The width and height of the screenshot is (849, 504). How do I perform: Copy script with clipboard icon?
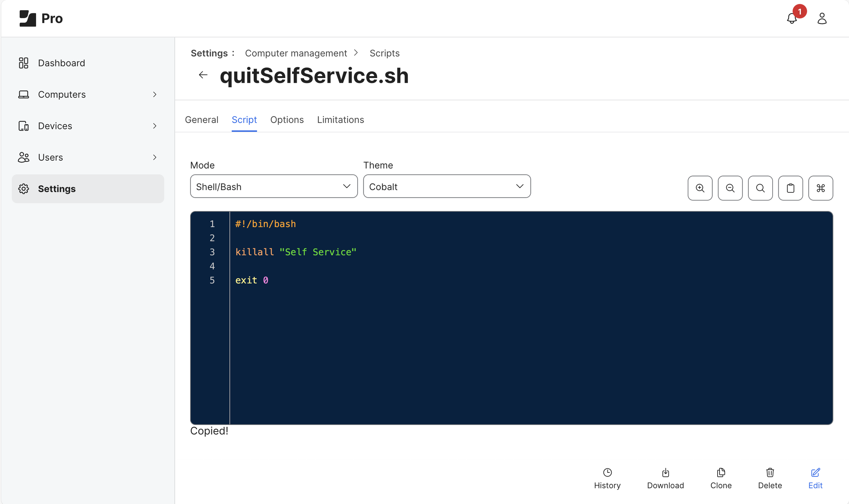(790, 188)
